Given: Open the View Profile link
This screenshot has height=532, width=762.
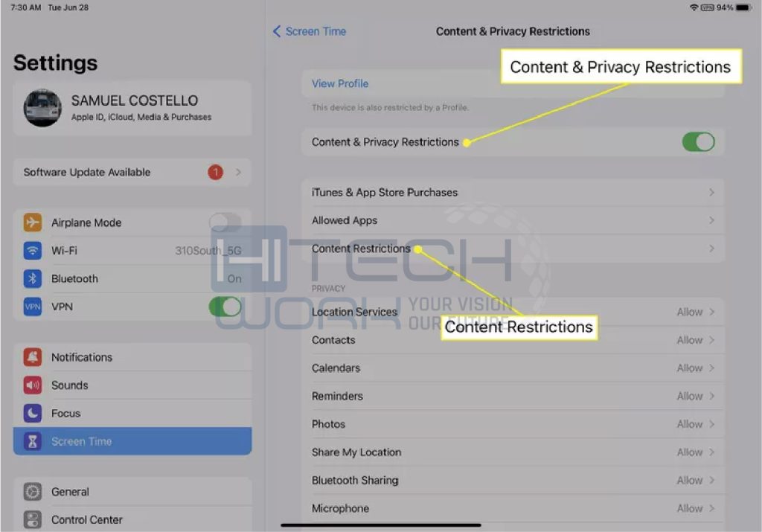Looking at the screenshot, I should (339, 83).
